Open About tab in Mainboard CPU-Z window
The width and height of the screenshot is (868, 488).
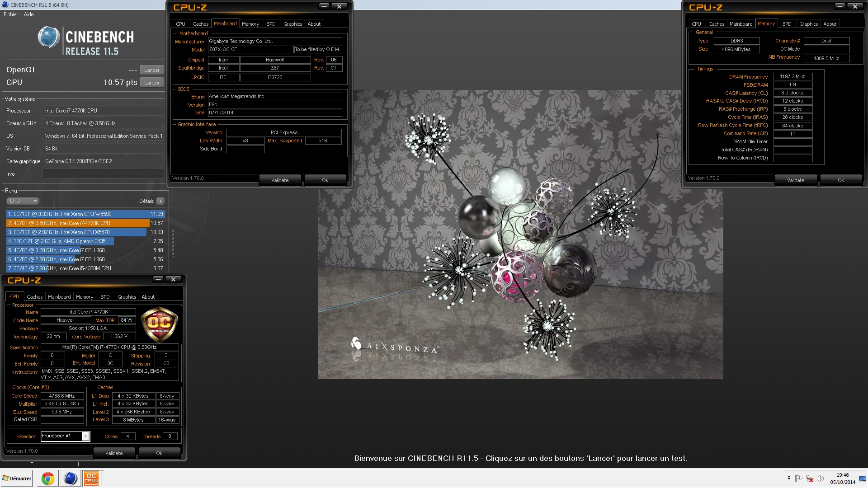(314, 24)
